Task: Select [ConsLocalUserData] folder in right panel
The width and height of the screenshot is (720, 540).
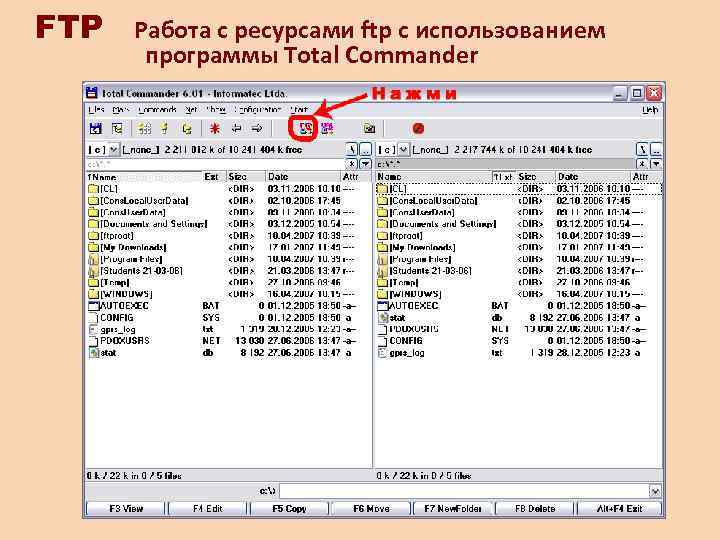Action: [519, 201]
